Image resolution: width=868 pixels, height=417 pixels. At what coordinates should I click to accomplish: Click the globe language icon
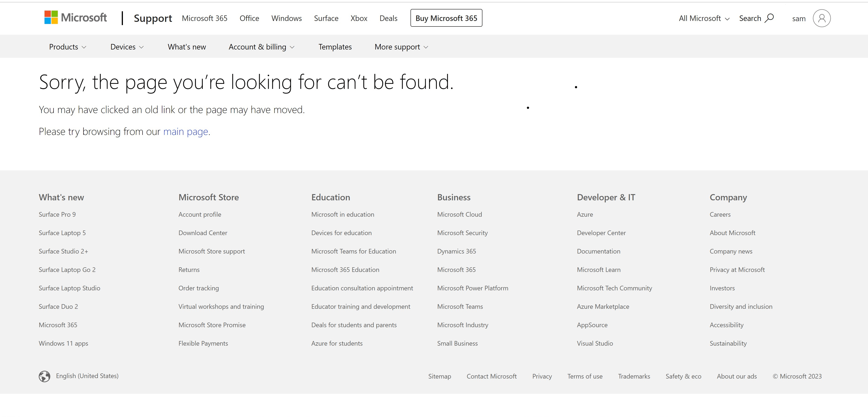(x=45, y=376)
